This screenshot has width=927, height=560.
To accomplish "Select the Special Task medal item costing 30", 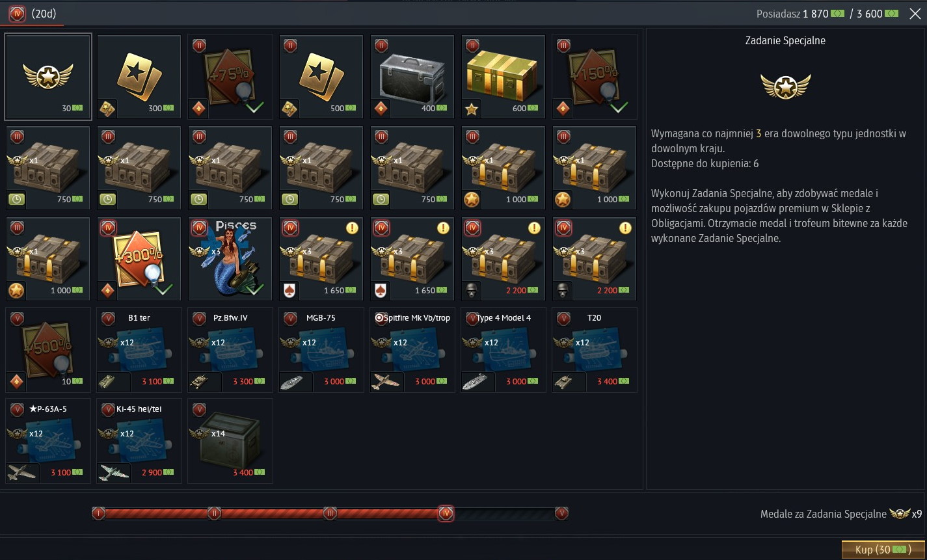I will pos(48,77).
